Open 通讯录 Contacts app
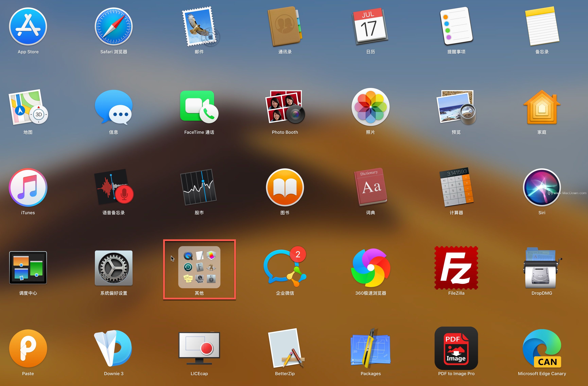The image size is (588, 386). 285,26
